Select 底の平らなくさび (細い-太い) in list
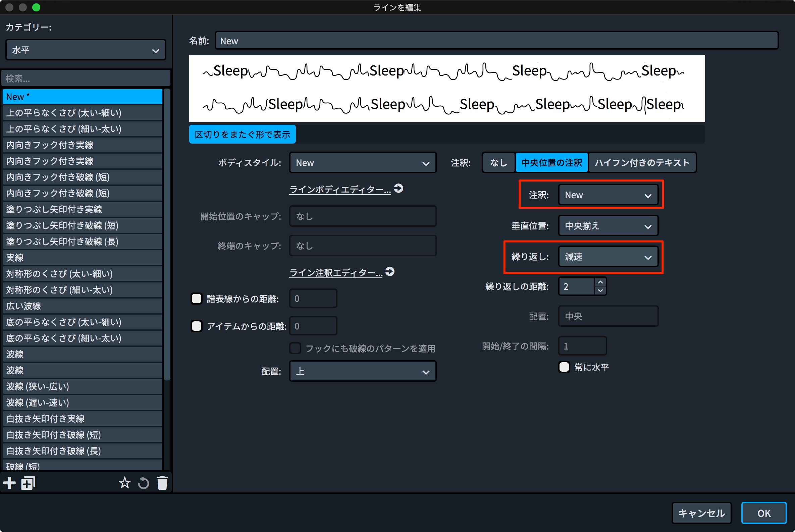The image size is (795, 532). point(83,338)
